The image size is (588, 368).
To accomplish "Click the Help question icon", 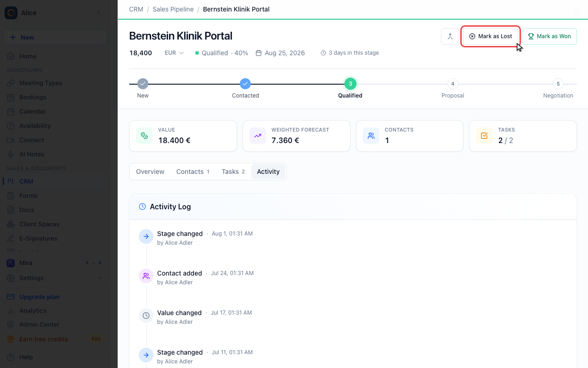I will (x=11, y=357).
